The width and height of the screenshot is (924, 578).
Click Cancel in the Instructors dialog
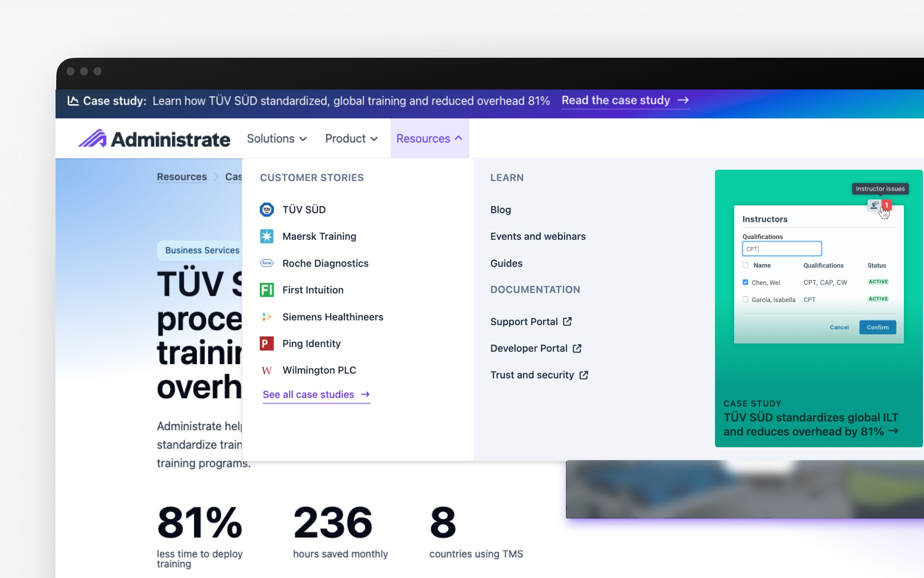pyautogui.click(x=839, y=327)
